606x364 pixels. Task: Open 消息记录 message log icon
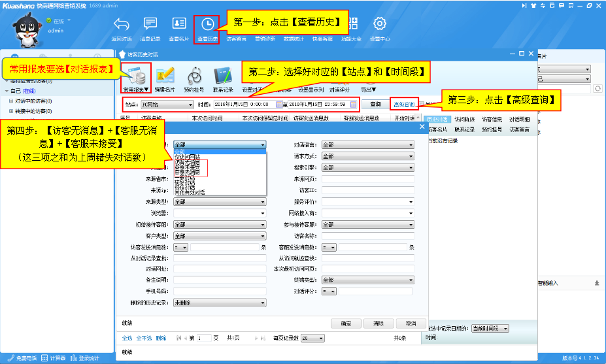[150, 25]
